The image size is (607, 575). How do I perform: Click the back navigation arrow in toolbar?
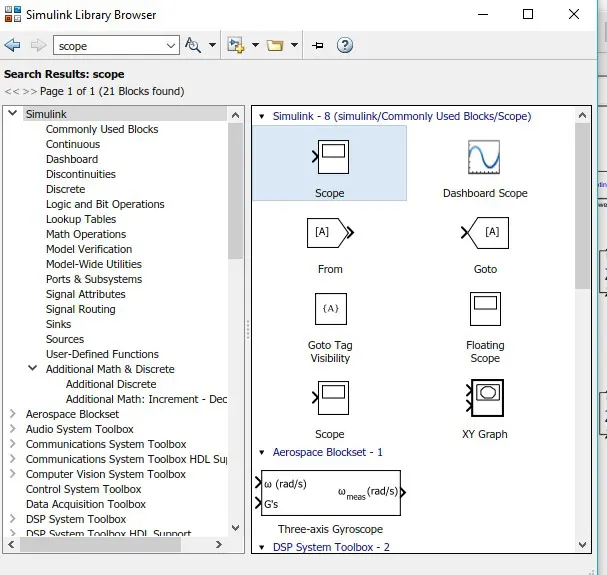coord(13,46)
